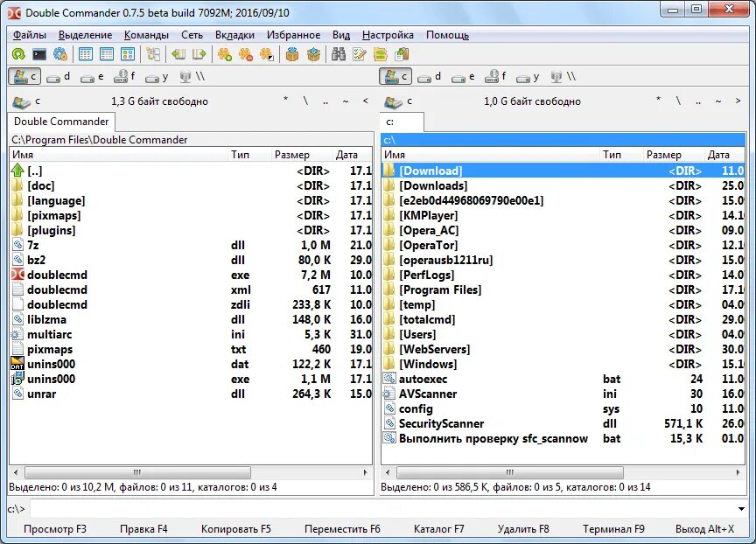Click the unselect group minus icon
Viewport: 756px width, 544px height.
tap(246, 54)
